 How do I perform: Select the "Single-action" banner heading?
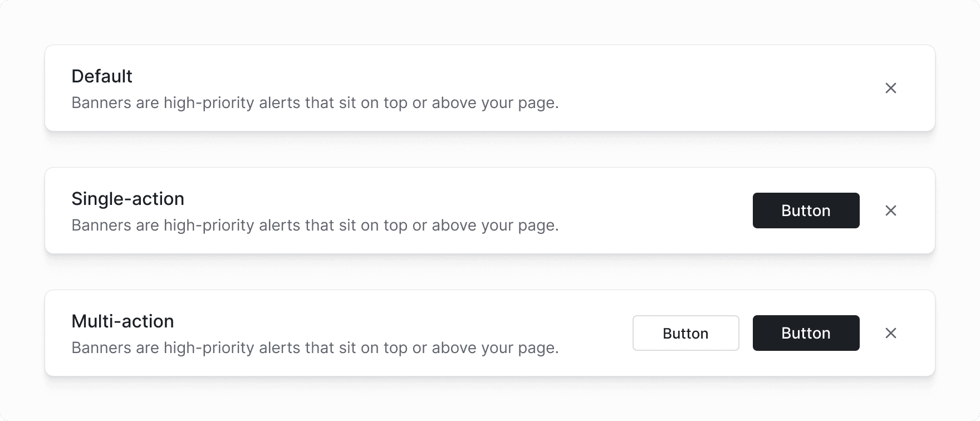[128, 199]
